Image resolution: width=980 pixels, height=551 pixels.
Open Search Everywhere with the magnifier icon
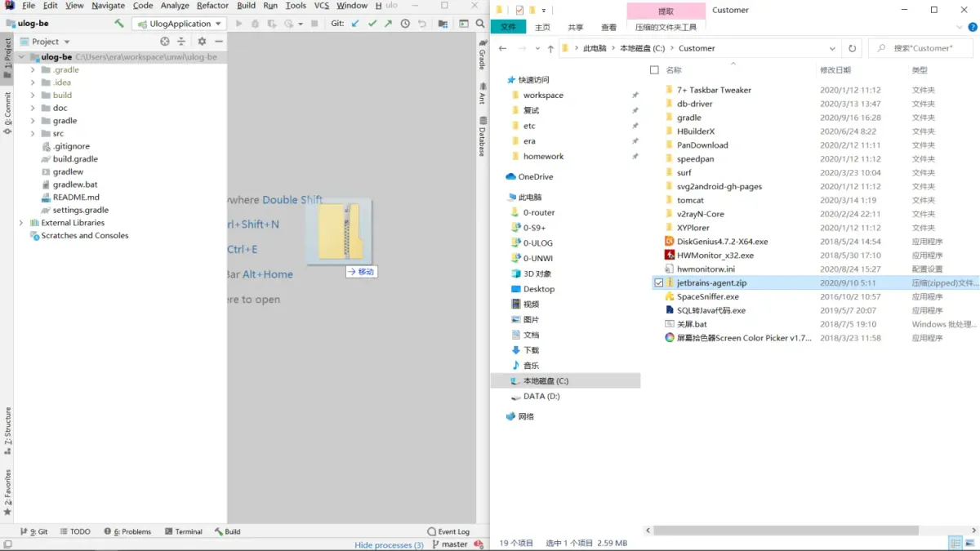coord(479,24)
